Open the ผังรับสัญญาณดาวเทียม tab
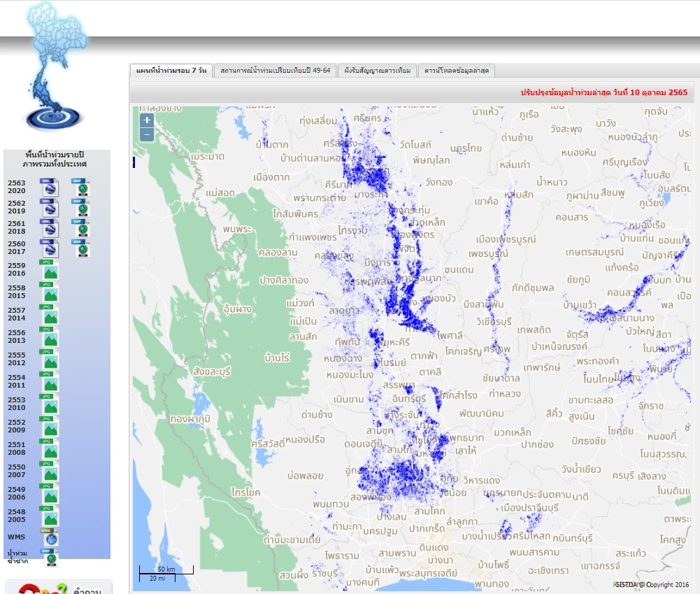700x594 pixels. 378,71
